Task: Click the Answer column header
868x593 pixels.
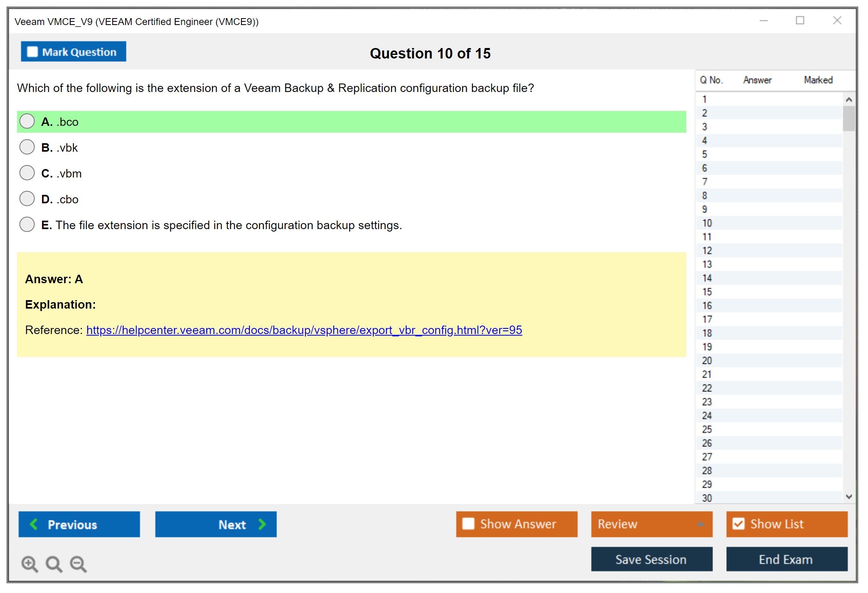Action: [757, 80]
